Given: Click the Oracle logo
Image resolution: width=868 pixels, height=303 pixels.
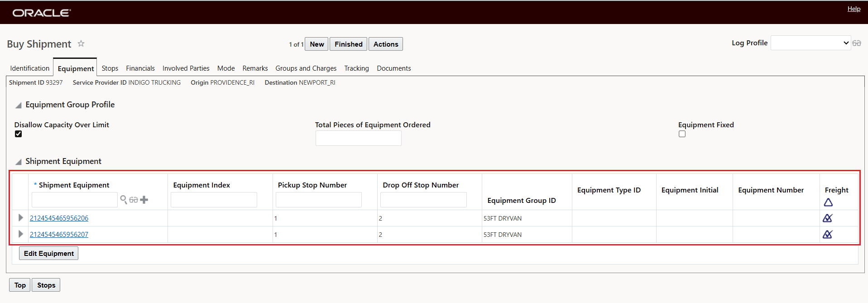Looking at the screenshot, I should [42, 13].
